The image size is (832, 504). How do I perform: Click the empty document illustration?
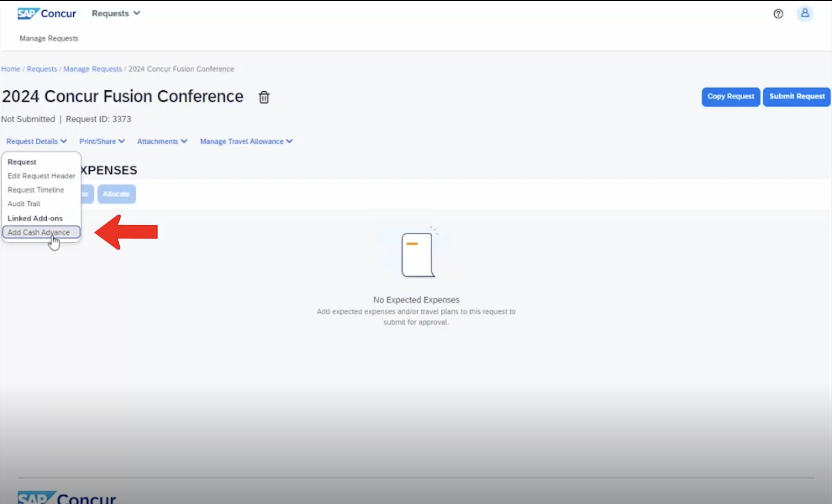[x=418, y=254]
